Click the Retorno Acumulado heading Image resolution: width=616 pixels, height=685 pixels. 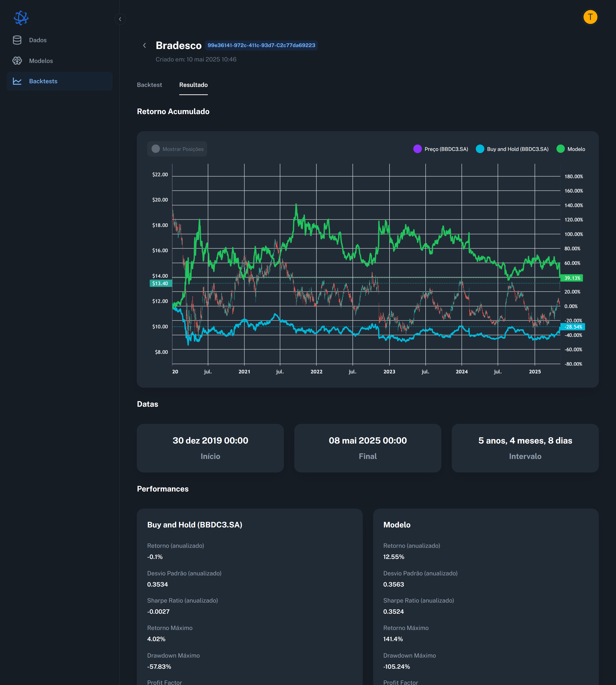click(173, 112)
